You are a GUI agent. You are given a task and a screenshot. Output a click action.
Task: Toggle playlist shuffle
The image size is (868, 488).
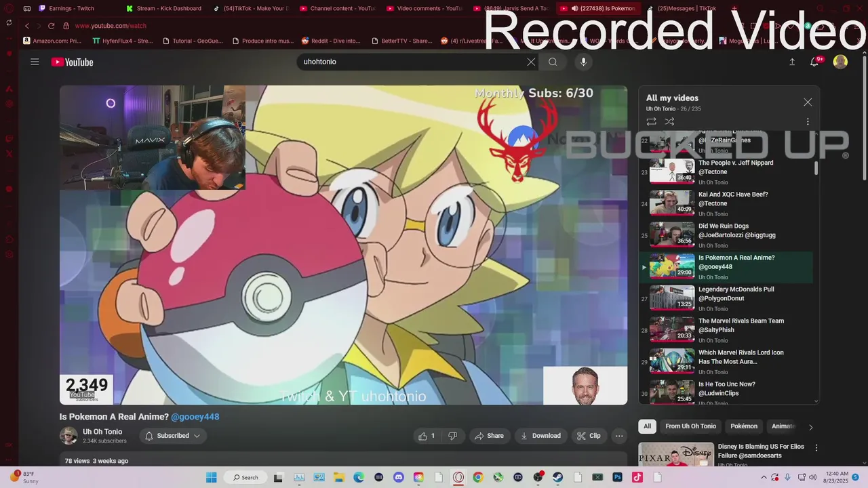[669, 122]
